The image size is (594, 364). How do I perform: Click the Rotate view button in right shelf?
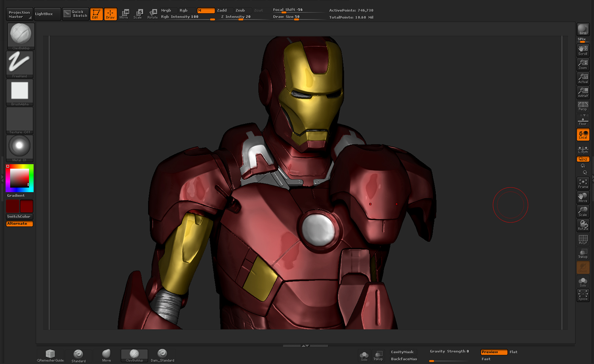point(583,225)
